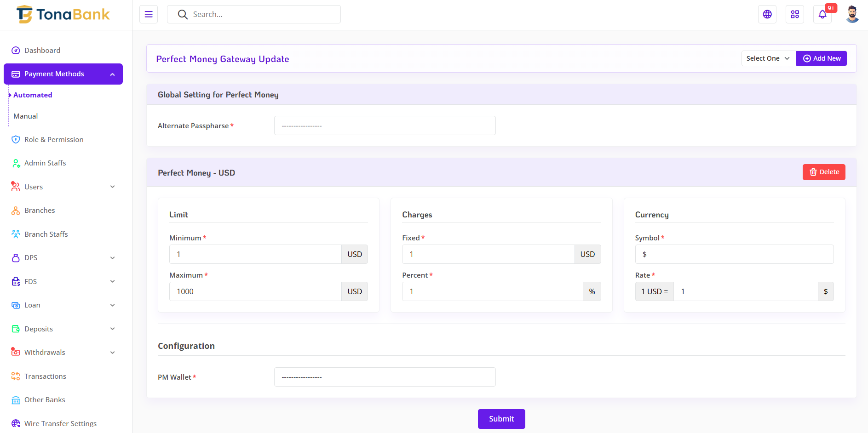Click the TonaBank logo

pos(63,15)
